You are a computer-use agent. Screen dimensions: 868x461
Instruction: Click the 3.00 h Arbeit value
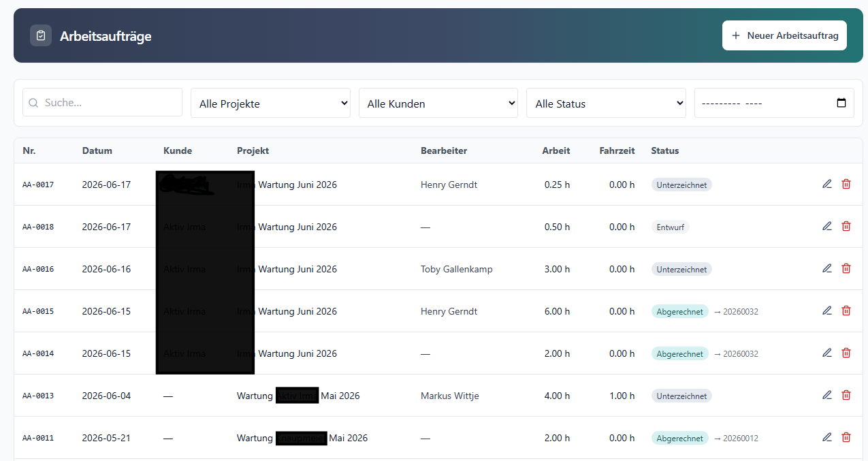[x=558, y=269]
